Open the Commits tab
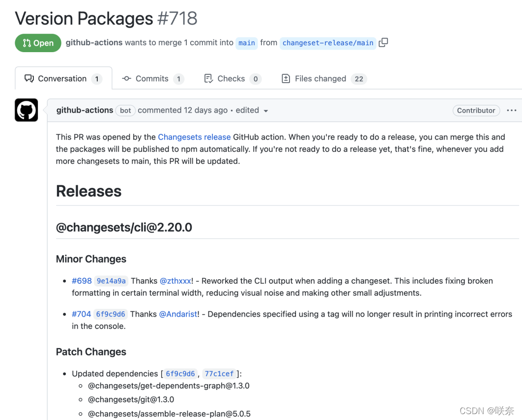 coord(153,79)
